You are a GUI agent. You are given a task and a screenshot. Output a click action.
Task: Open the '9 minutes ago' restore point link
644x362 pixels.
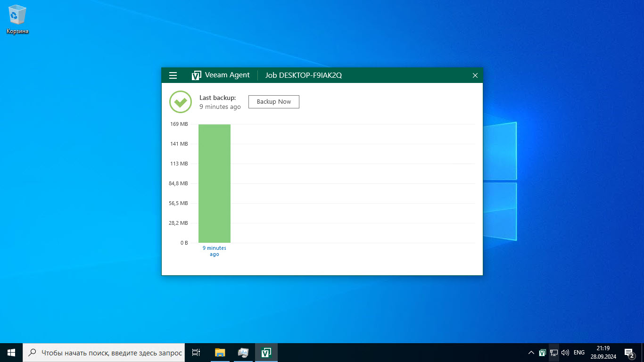(x=215, y=251)
